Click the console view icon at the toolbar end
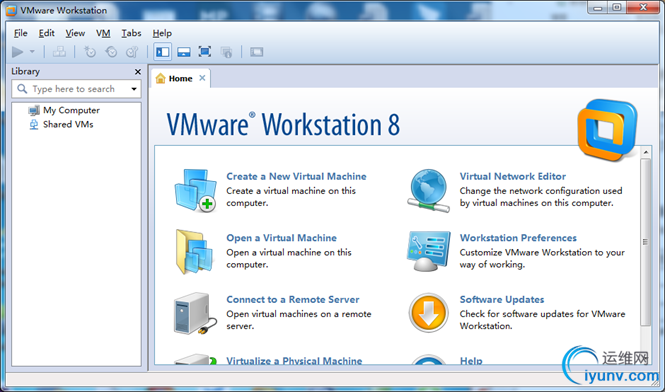The height and width of the screenshot is (392, 665). tap(257, 52)
